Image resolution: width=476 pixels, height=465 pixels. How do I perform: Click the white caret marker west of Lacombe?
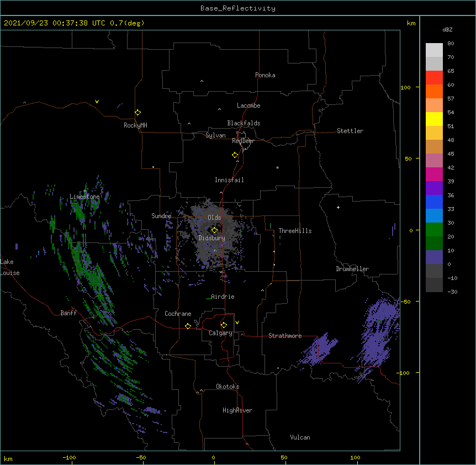[219, 109]
